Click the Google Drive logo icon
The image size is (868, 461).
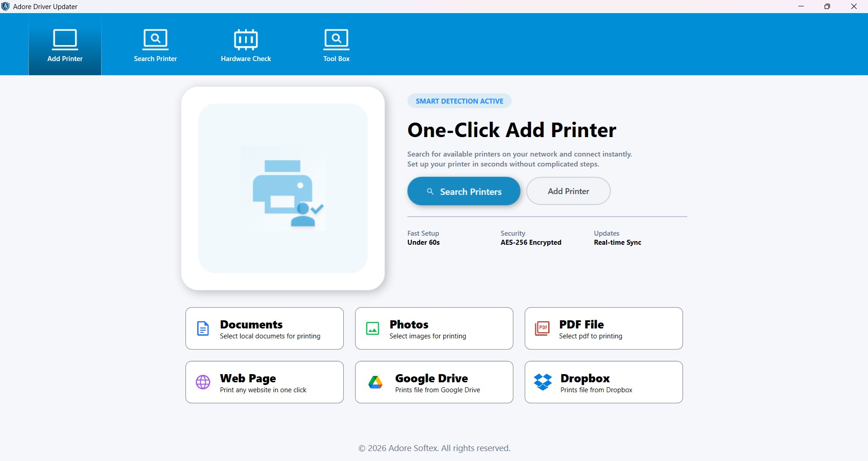375,382
